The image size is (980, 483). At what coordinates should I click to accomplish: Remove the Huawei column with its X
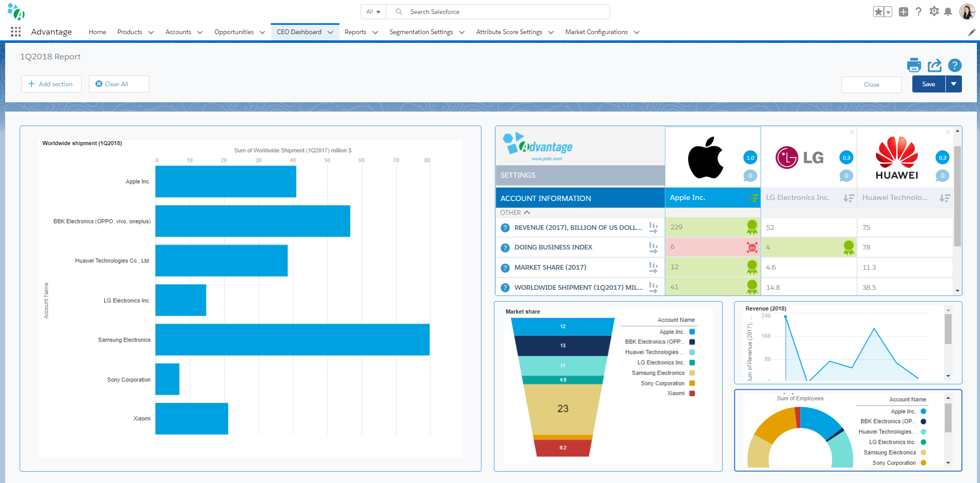coord(947,133)
